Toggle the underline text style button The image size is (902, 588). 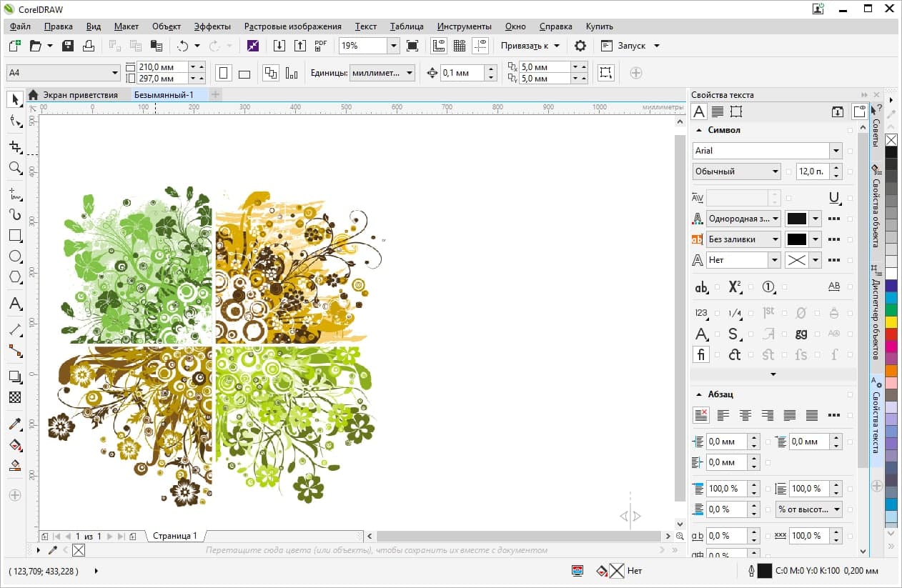click(833, 198)
